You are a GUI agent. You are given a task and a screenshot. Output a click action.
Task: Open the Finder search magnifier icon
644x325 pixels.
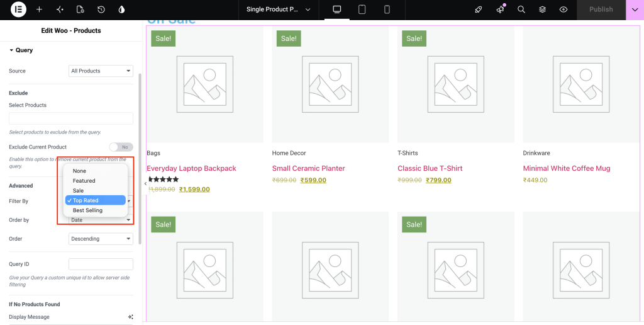(x=521, y=9)
